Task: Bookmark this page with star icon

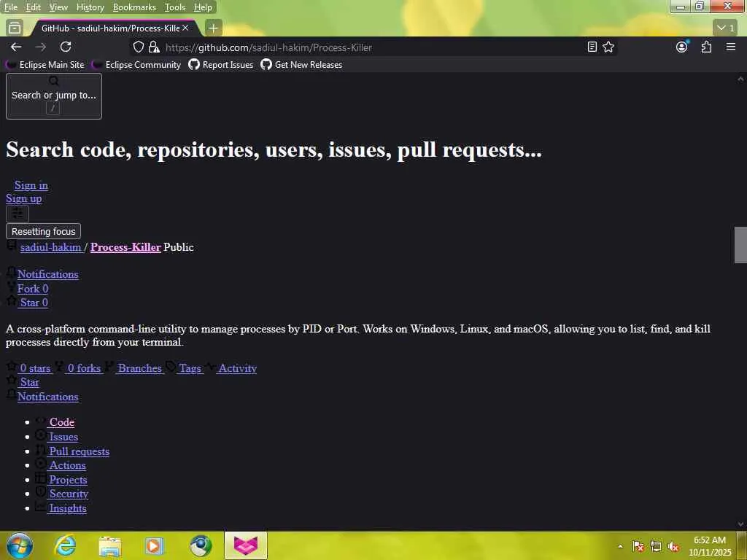Action: pos(608,47)
